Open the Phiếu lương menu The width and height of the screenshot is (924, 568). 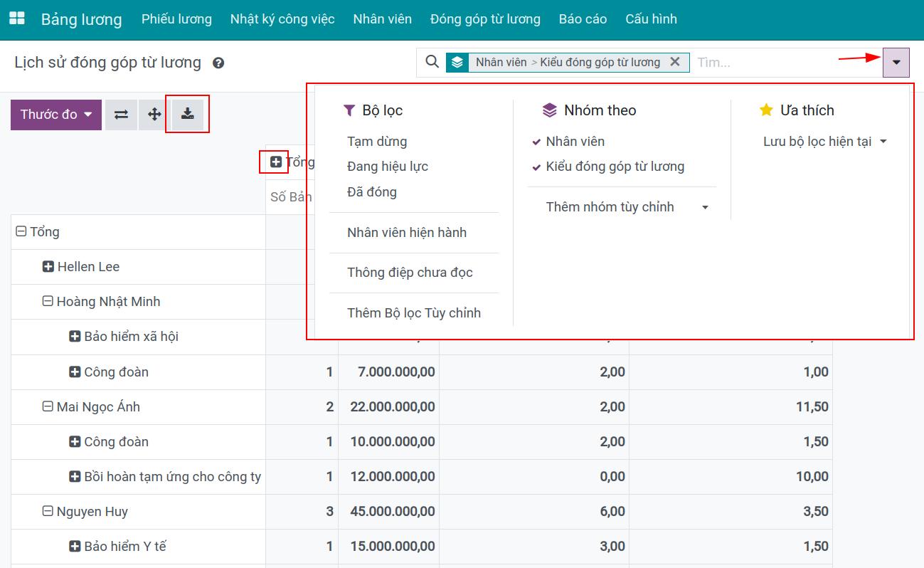176,19
